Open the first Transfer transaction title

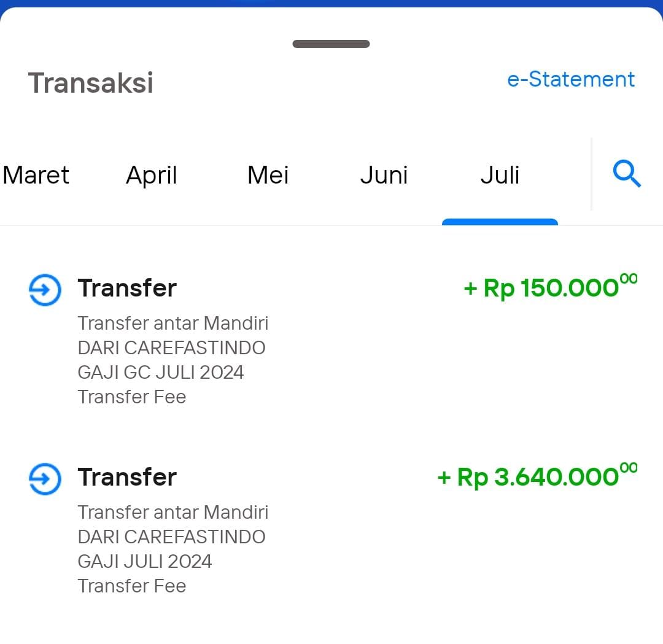point(127,289)
